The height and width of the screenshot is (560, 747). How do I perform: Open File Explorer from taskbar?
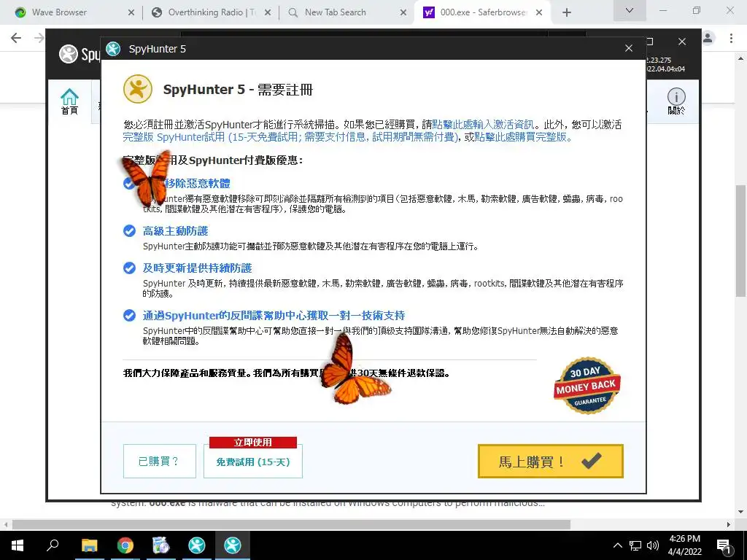tap(89, 545)
